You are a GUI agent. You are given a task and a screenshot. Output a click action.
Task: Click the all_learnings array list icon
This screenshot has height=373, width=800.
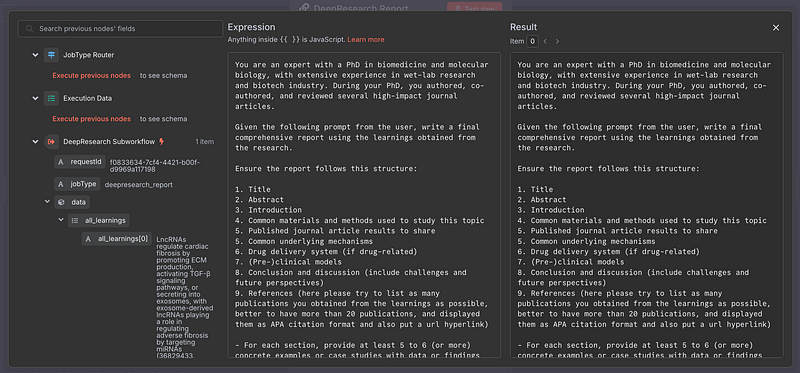(75, 220)
